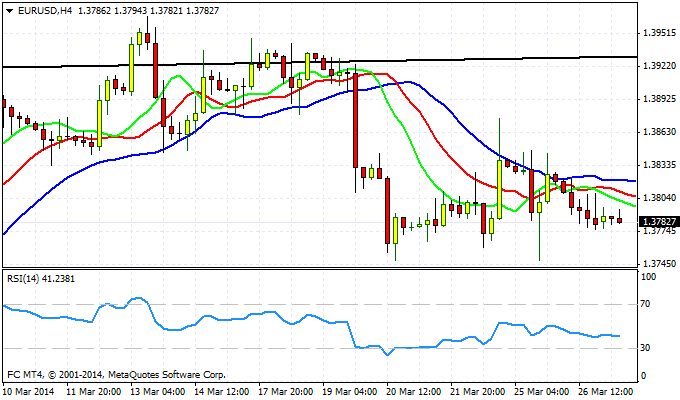Click the 25 Mar 04:00 time label
The width and height of the screenshot is (680, 400).
[542, 391]
